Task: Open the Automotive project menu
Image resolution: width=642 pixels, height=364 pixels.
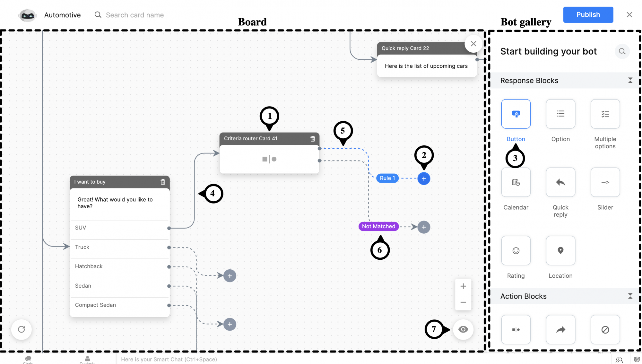Action: click(62, 14)
